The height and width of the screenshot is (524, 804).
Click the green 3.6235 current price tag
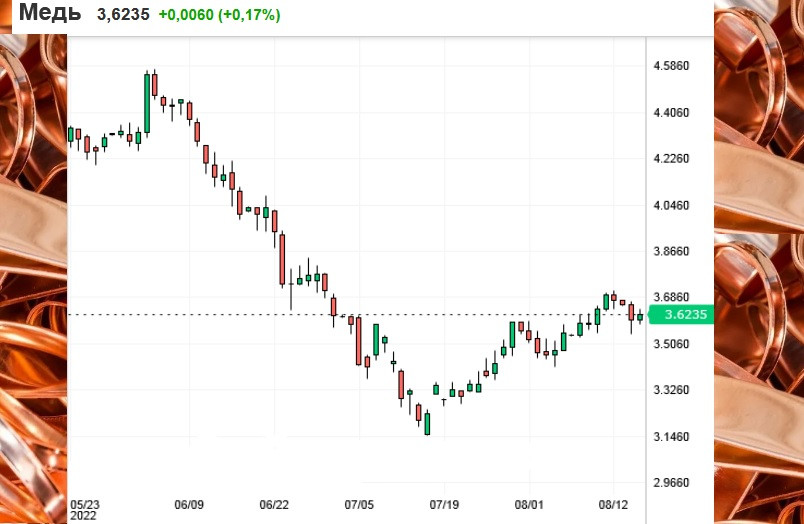click(x=679, y=314)
